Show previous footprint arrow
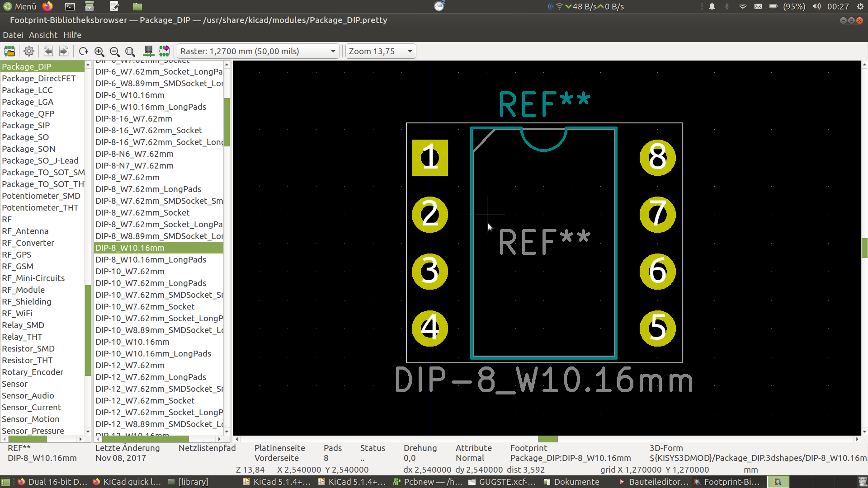The height and width of the screenshot is (488, 868). [x=48, y=51]
